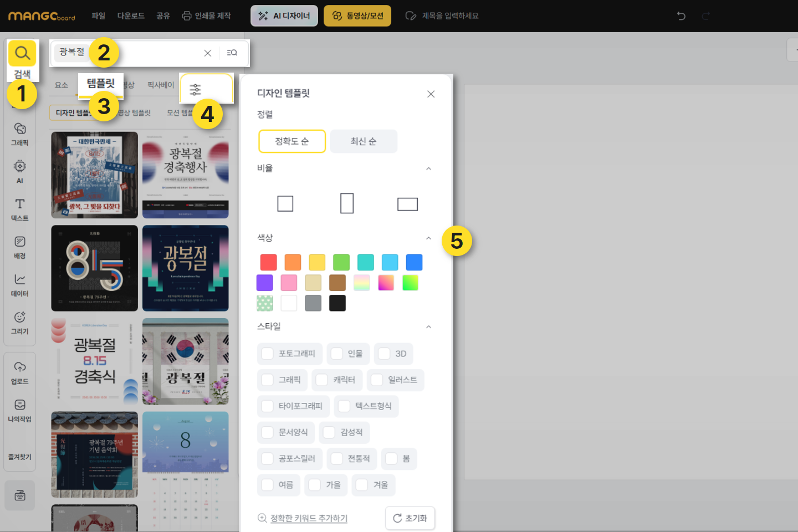Viewport: 798px width, 532px height.
Task: Open the 파일 menu
Action: click(98, 16)
